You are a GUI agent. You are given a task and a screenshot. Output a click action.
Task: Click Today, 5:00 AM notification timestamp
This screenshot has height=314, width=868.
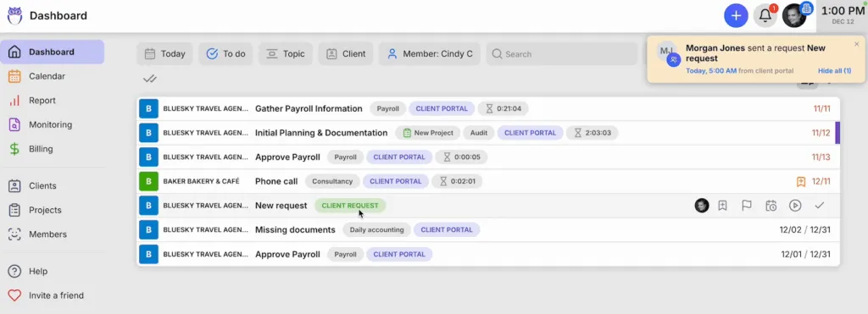[x=711, y=71]
